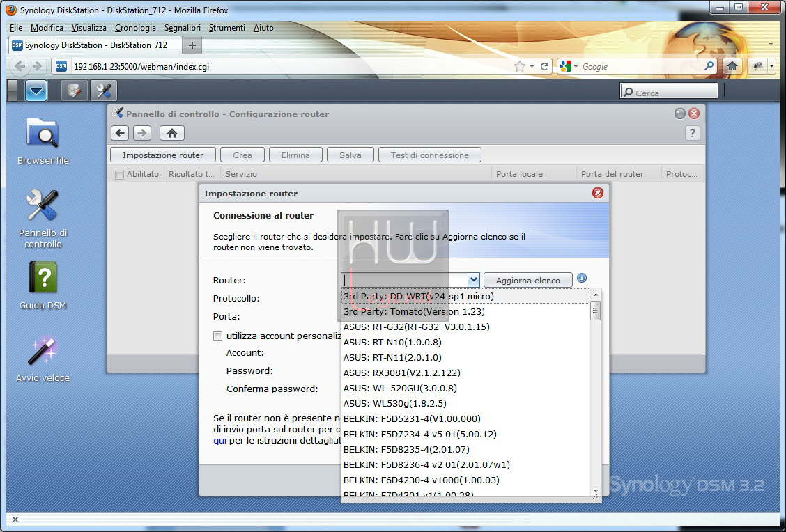This screenshot has width=786, height=532.
Task: Reload the page in Firefox
Action: [x=544, y=66]
